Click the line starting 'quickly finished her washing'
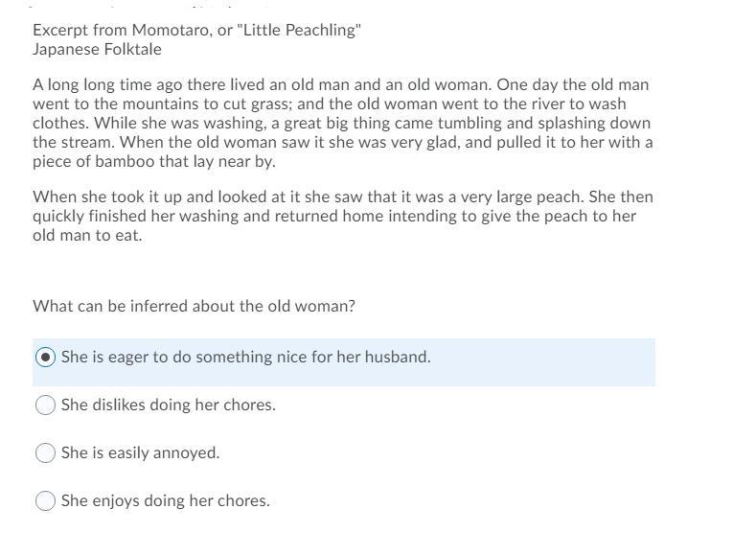 tap(333, 217)
